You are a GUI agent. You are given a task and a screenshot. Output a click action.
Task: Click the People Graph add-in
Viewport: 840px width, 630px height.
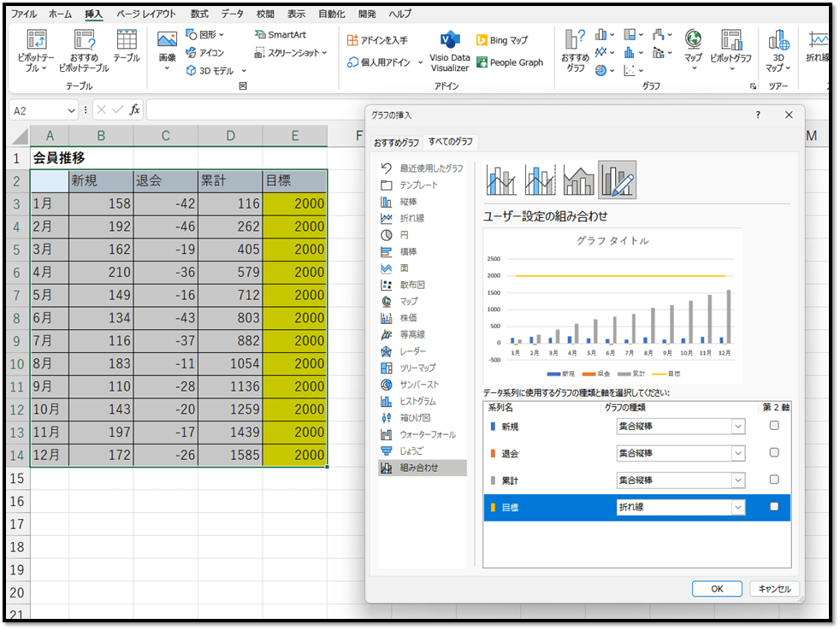(x=510, y=62)
